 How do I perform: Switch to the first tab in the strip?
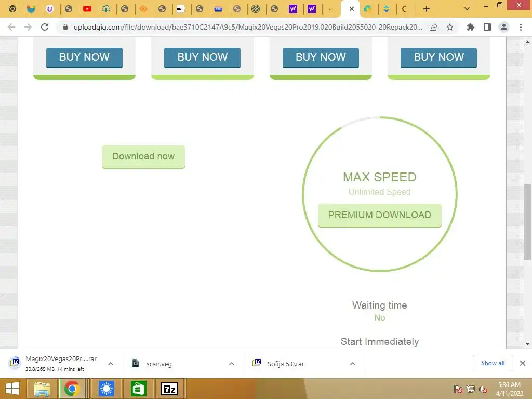click(12, 9)
